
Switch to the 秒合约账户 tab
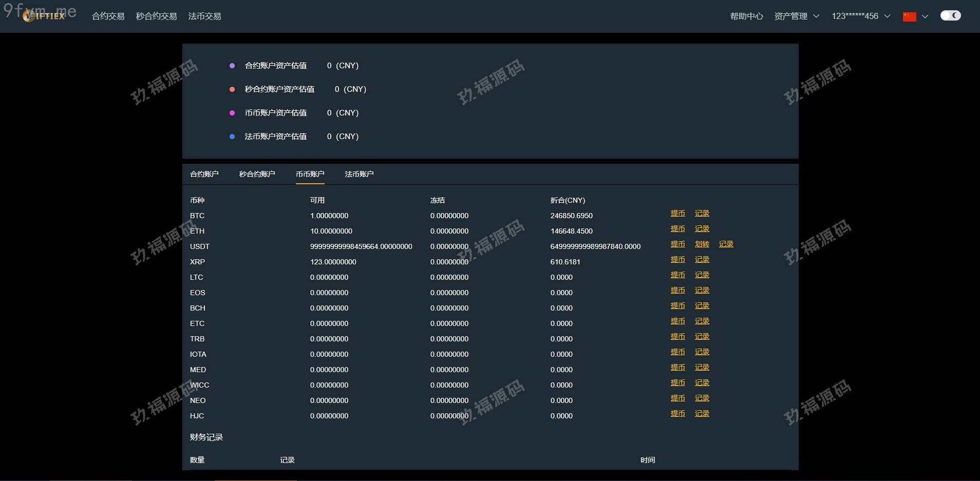tap(257, 174)
